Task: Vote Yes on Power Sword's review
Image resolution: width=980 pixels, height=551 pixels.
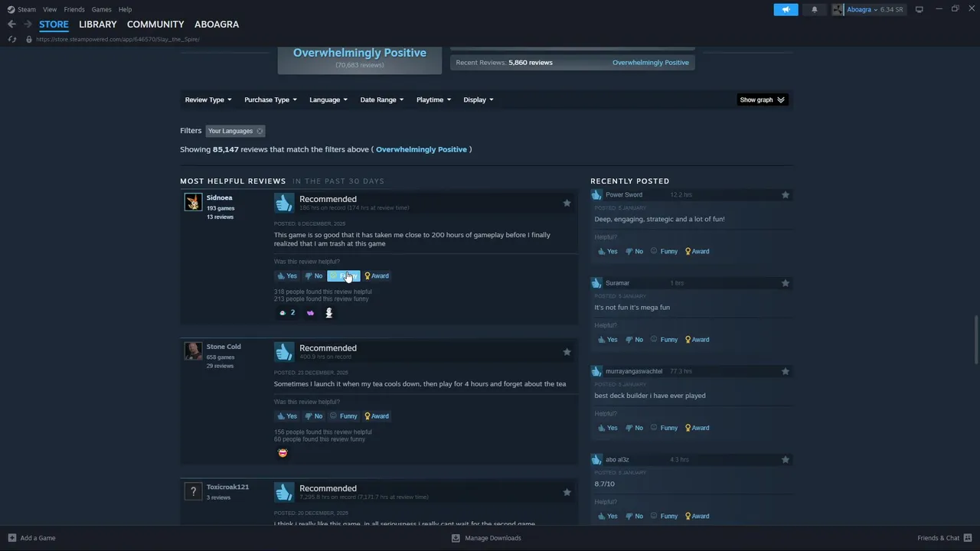Action: coord(607,252)
